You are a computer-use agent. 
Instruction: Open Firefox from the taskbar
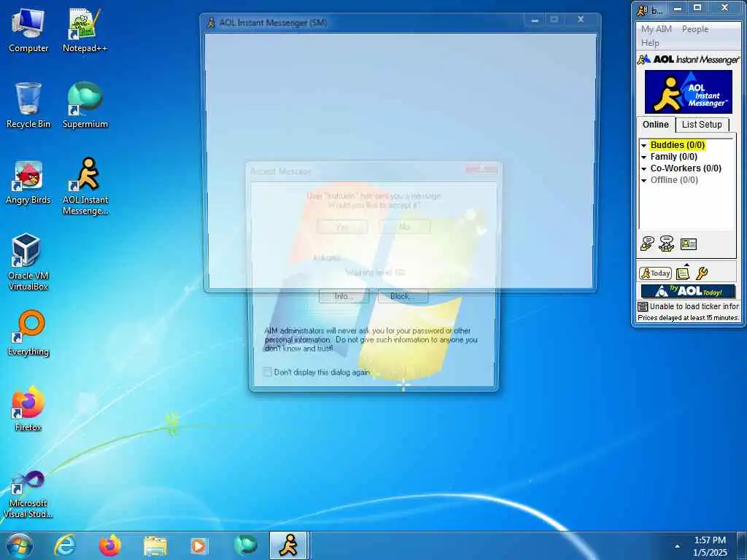coord(109,545)
